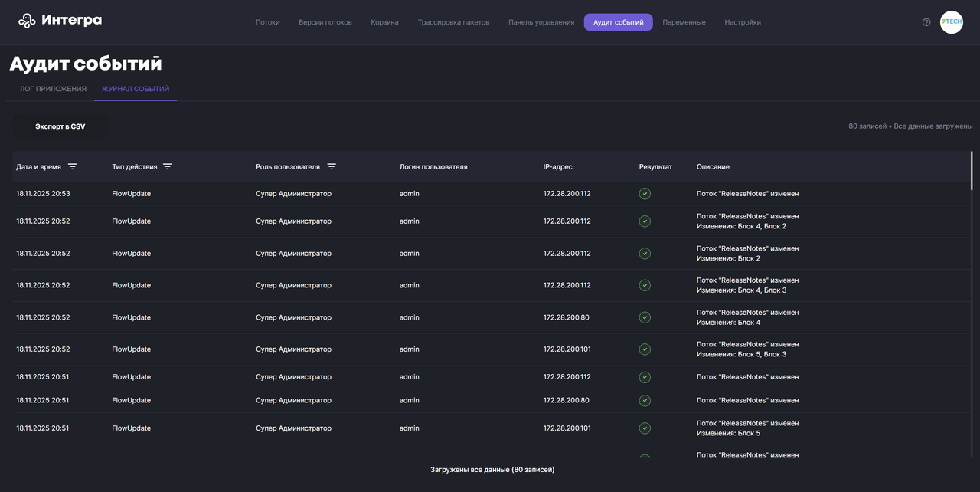The height and width of the screenshot is (492, 980).
Task: Open the Корзина section
Action: (x=385, y=22)
